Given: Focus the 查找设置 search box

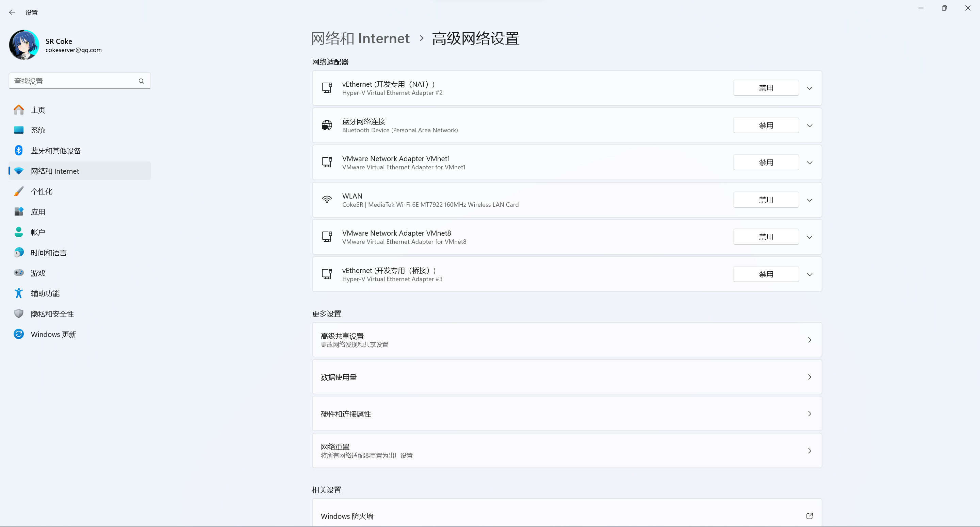Looking at the screenshot, I should coord(80,81).
